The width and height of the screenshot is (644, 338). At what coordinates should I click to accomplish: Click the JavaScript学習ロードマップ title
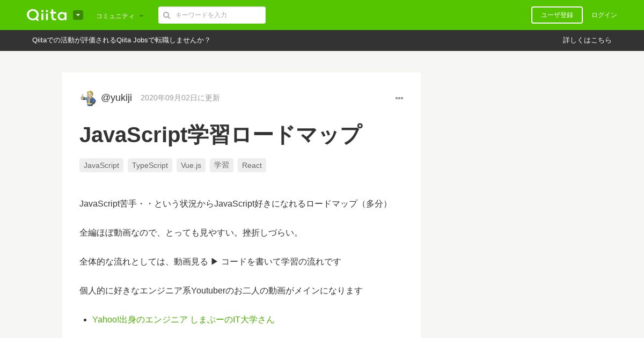(x=221, y=134)
